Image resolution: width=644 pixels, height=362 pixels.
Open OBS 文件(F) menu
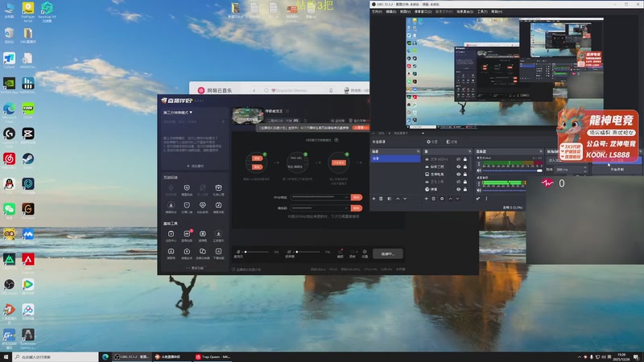pyautogui.click(x=377, y=11)
